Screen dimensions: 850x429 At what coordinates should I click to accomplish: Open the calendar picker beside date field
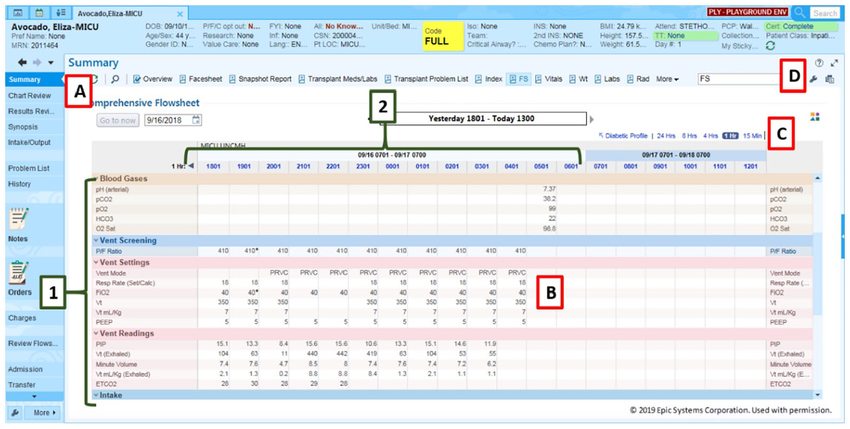196,120
